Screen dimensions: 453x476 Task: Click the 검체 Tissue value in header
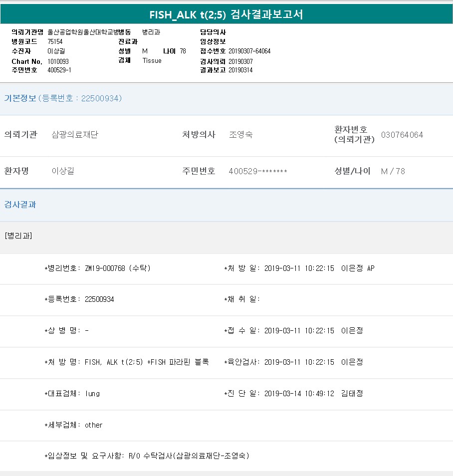[152, 60]
